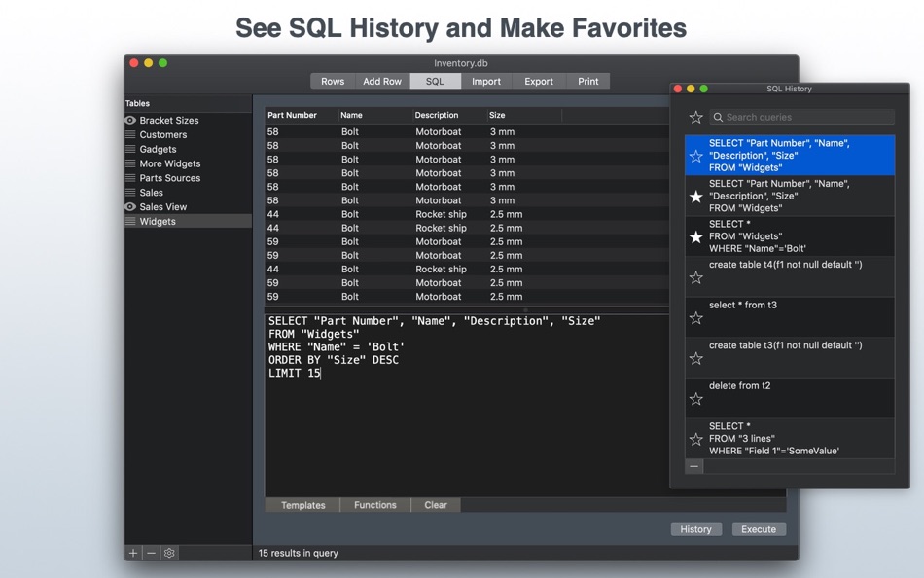
Task: Click the magnifier icon in history search
Action: pos(718,117)
